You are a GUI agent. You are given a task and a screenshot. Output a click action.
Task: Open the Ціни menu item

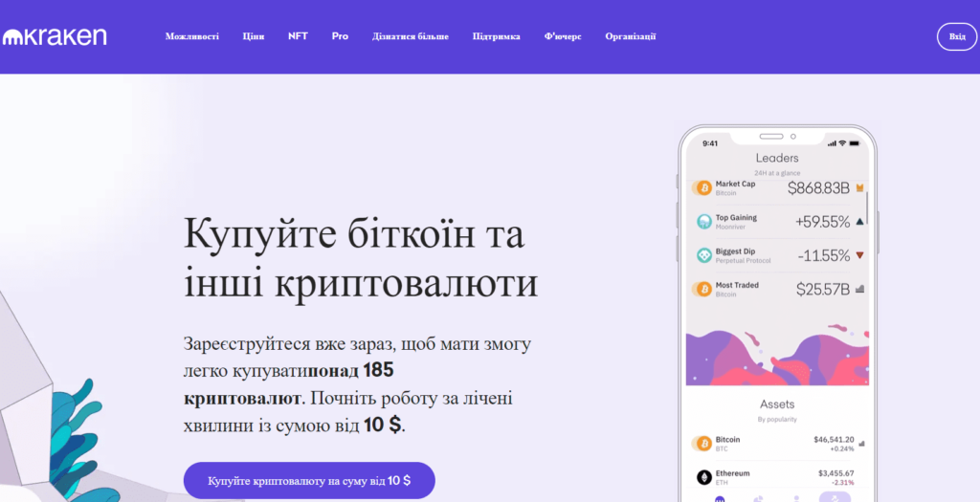253,36
